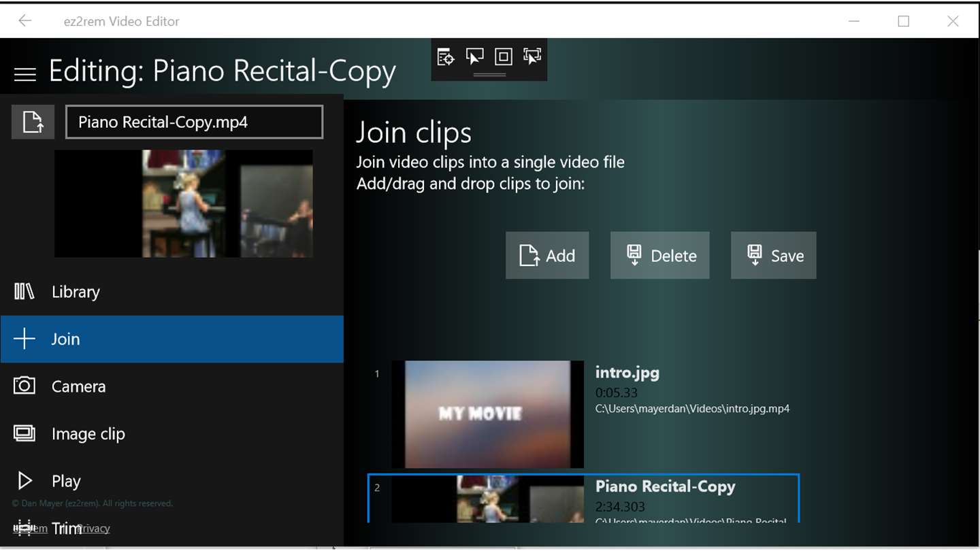Toggle the Display Layout Adornments icon

pos(504,56)
